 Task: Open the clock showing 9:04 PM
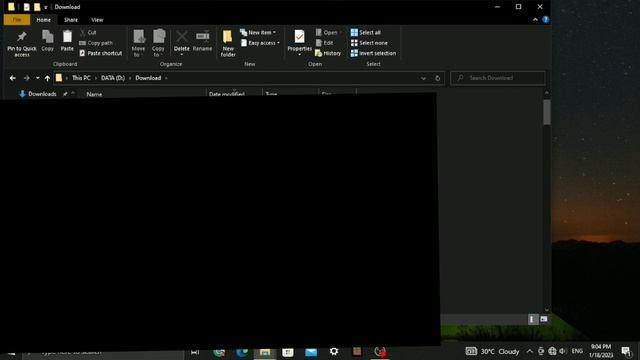[x=601, y=351]
